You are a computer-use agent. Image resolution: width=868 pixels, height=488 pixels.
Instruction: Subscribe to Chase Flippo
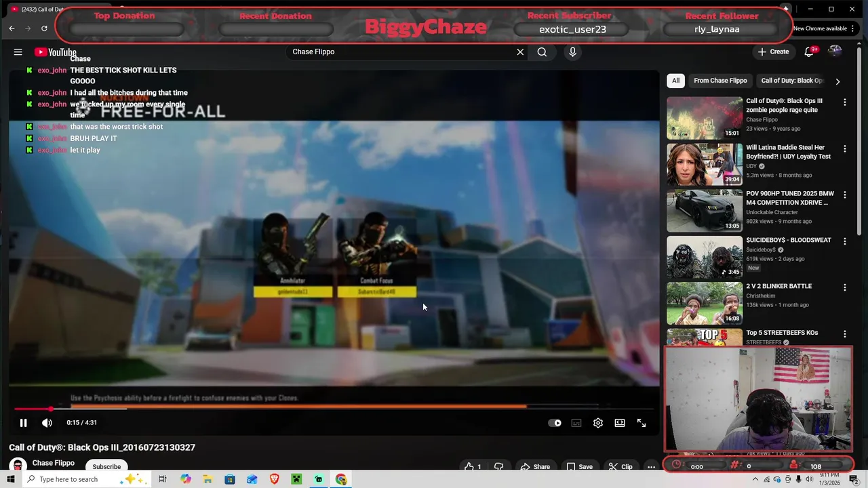[x=106, y=466]
